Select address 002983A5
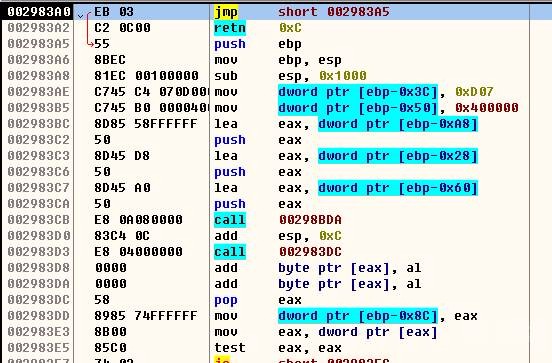552x363 pixels. 39,44
